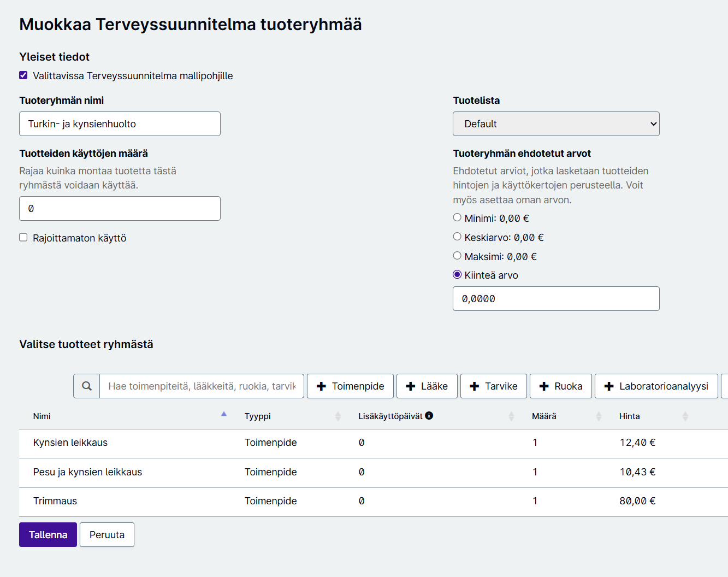Enable Rajoittamaton käyttö checkbox

(x=23, y=237)
